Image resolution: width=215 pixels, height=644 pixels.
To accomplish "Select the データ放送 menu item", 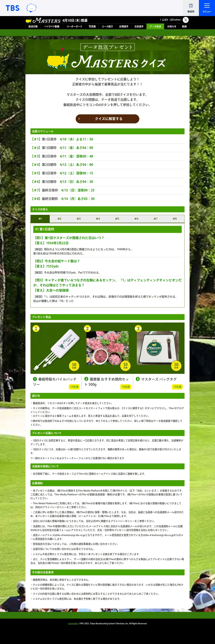I will click(x=155, y=27).
